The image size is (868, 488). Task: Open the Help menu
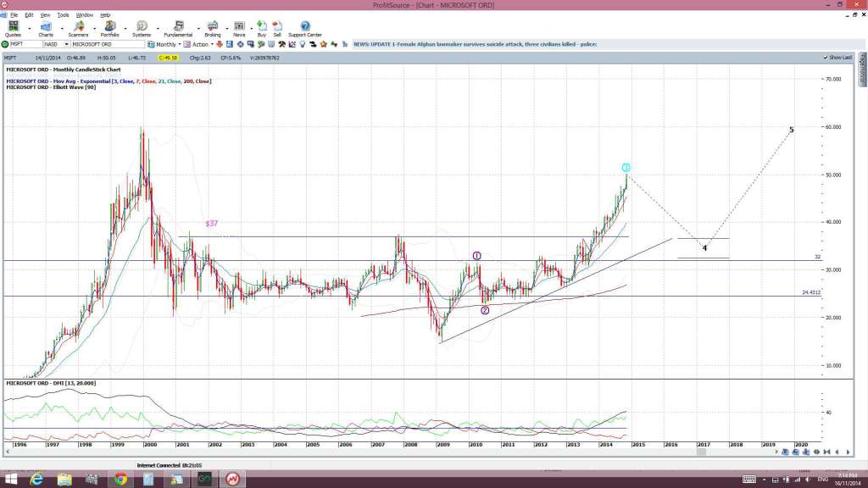tap(104, 15)
